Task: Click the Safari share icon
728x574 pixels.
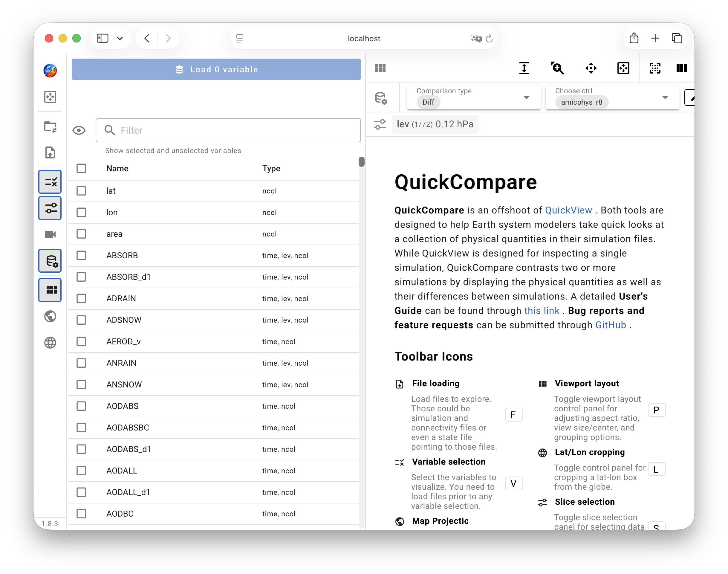Action: [x=634, y=38]
